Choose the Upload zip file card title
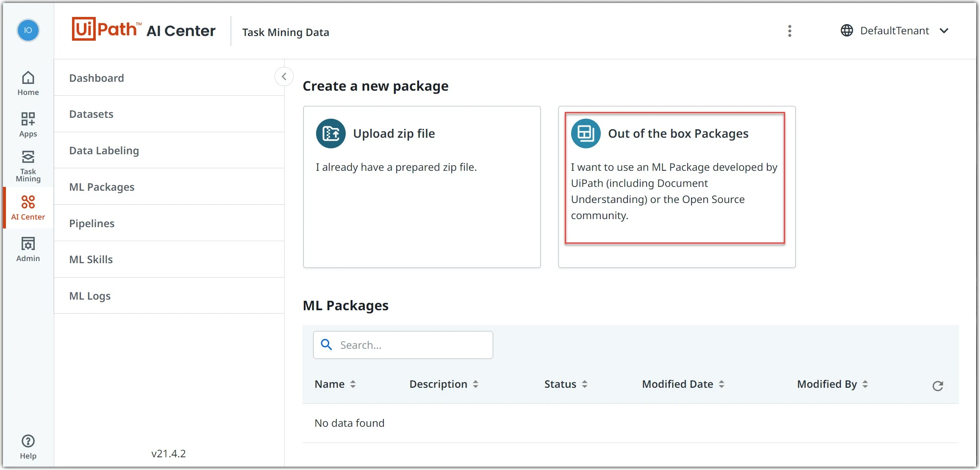980x470 pixels. point(394,133)
